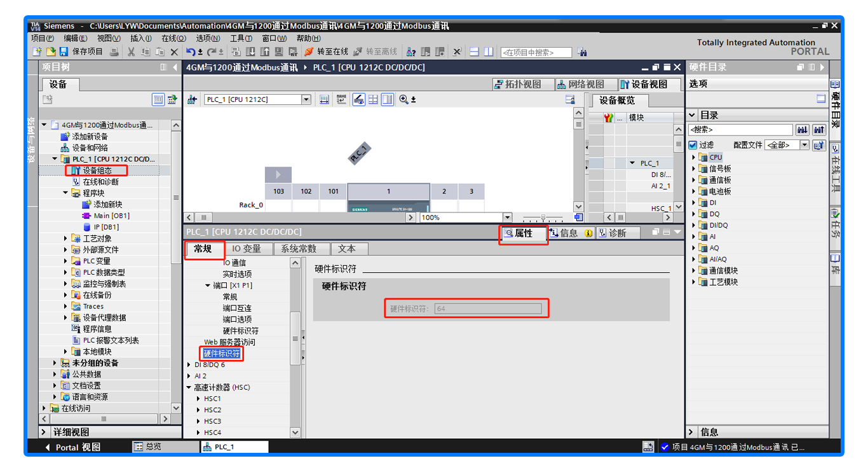This screenshot has height=463, width=868.
Task: Click the zoom magnifier icon in device view
Action: [403, 99]
